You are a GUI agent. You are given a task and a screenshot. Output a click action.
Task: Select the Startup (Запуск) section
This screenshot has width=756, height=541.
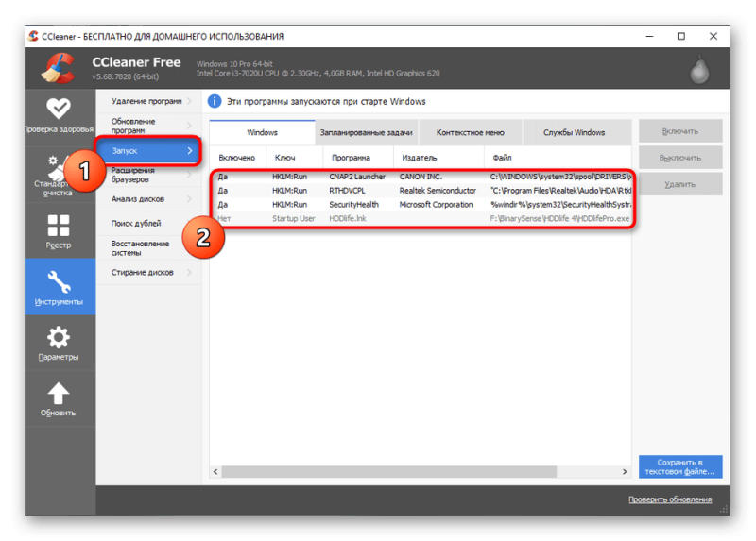point(149,151)
